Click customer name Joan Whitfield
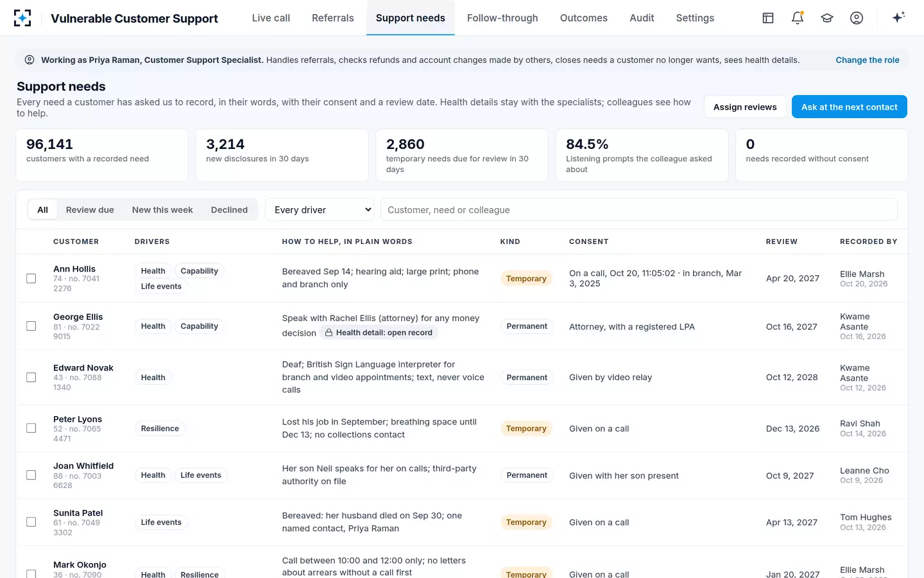This screenshot has width=924, height=578. tap(83, 466)
